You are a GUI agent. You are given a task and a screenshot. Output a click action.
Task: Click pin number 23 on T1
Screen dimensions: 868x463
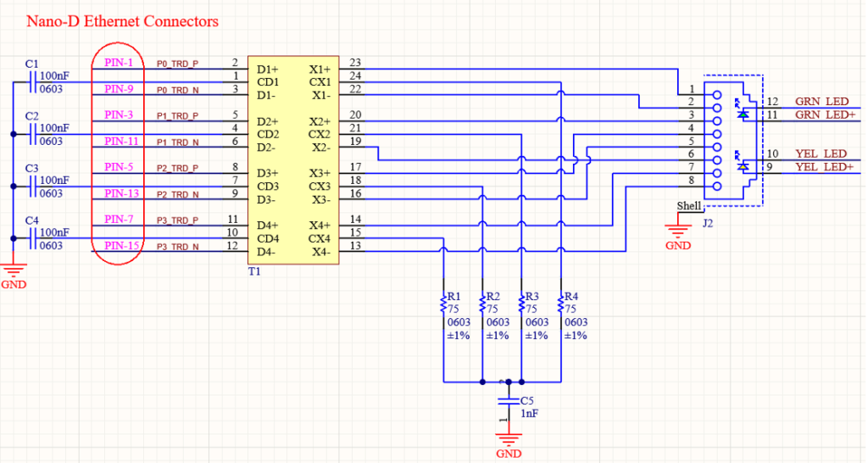355,63
